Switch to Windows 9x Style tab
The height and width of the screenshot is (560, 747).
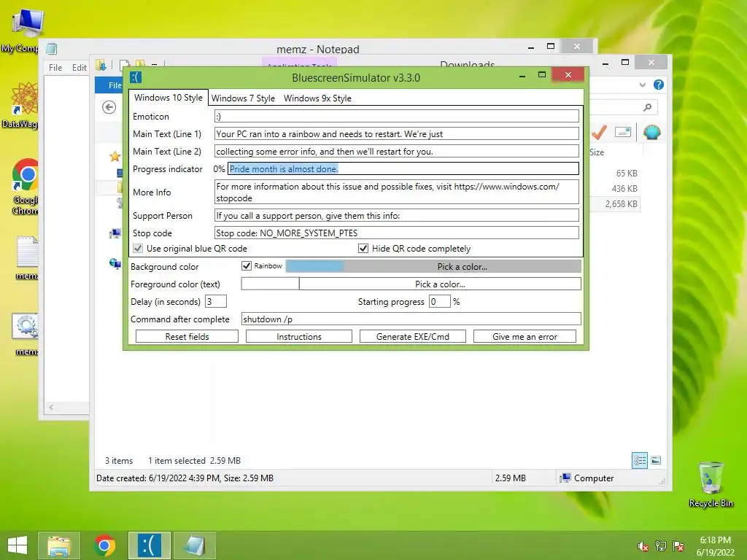[x=317, y=98]
